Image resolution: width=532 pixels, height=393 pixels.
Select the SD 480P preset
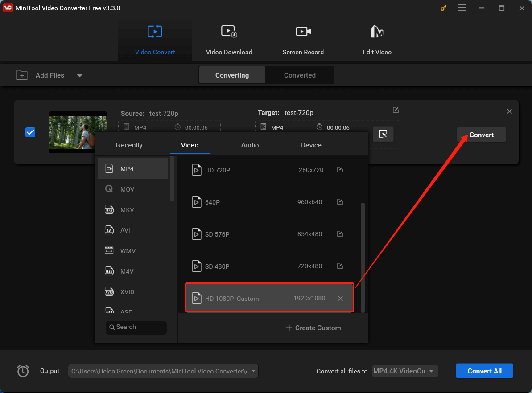[269, 266]
